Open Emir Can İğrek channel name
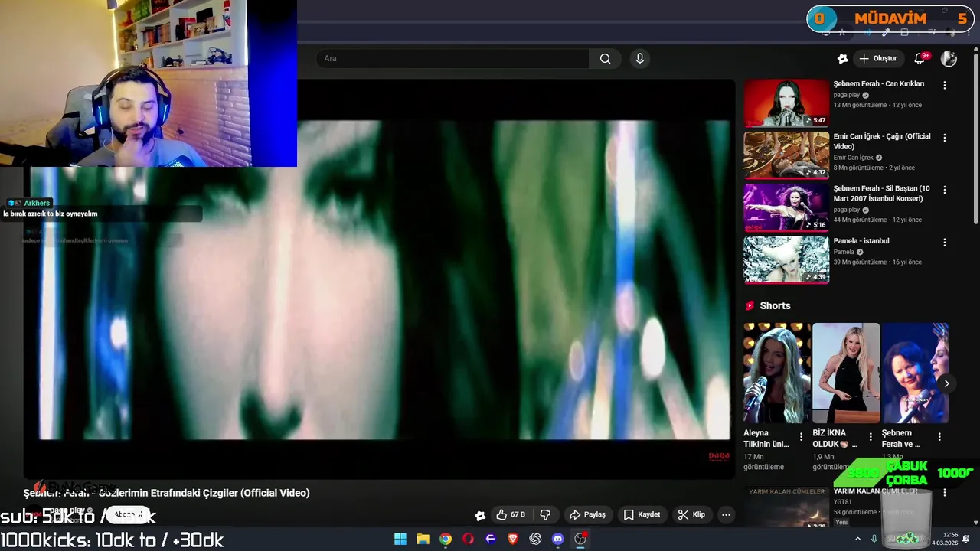Image resolution: width=980 pixels, height=551 pixels. (853, 158)
